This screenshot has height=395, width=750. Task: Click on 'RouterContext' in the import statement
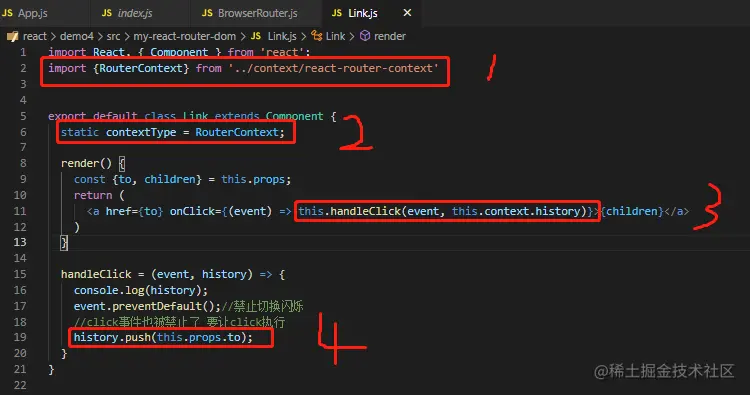[141, 68]
